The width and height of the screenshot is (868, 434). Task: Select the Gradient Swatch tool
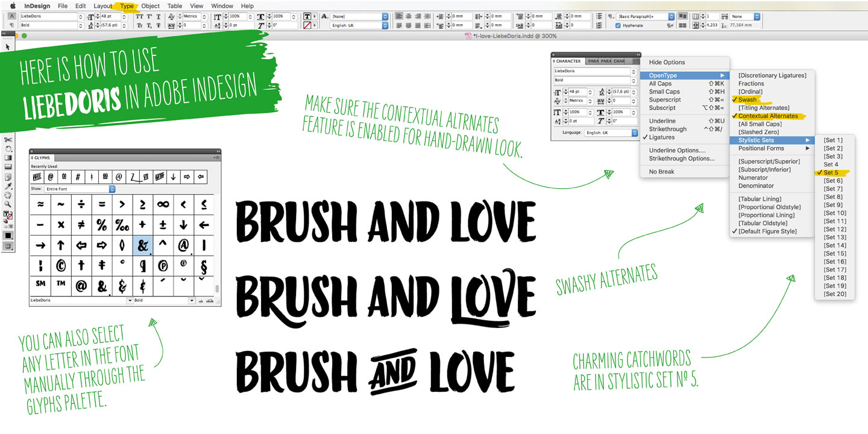[8, 158]
